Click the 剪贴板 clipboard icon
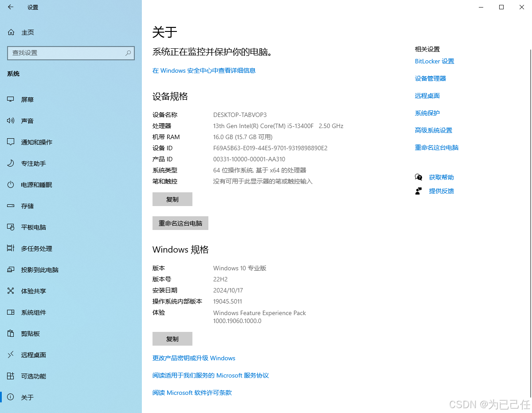The height and width of the screenshot is (413, 532). [x=11, y=333]
